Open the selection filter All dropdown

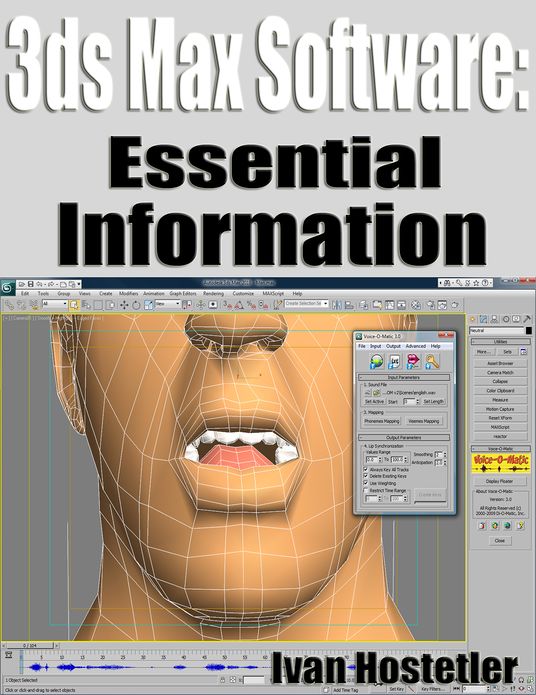(x=55, y=304)
